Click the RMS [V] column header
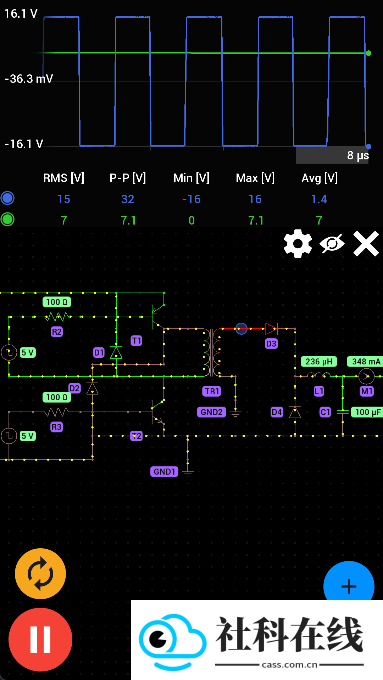 click(x=64, y=177)
